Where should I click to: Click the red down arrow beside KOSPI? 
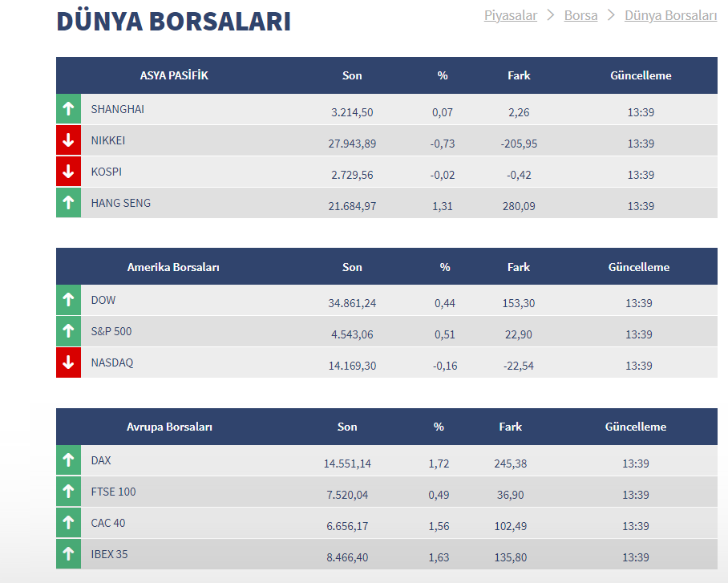click(x=68, y=172)
